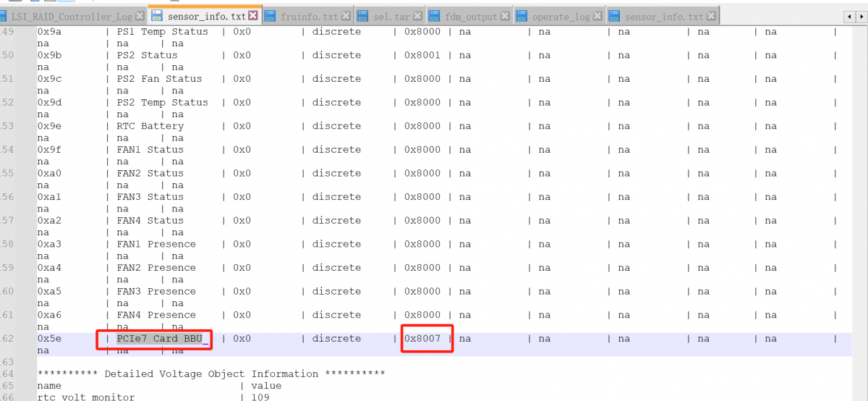Click the 0x8007 value in the highlighted row
The width and height of the screenshot is (868, 401).
point(422,339)
